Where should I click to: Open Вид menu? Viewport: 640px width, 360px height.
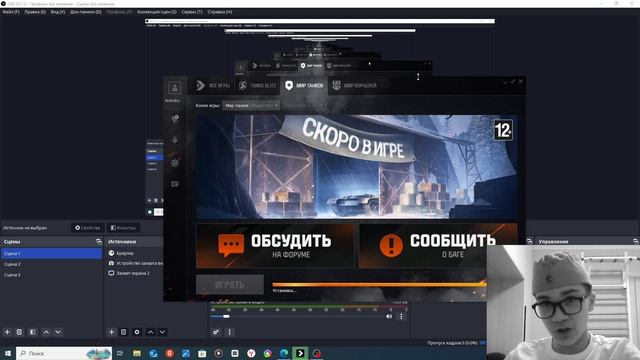click(x=58, y=12)
